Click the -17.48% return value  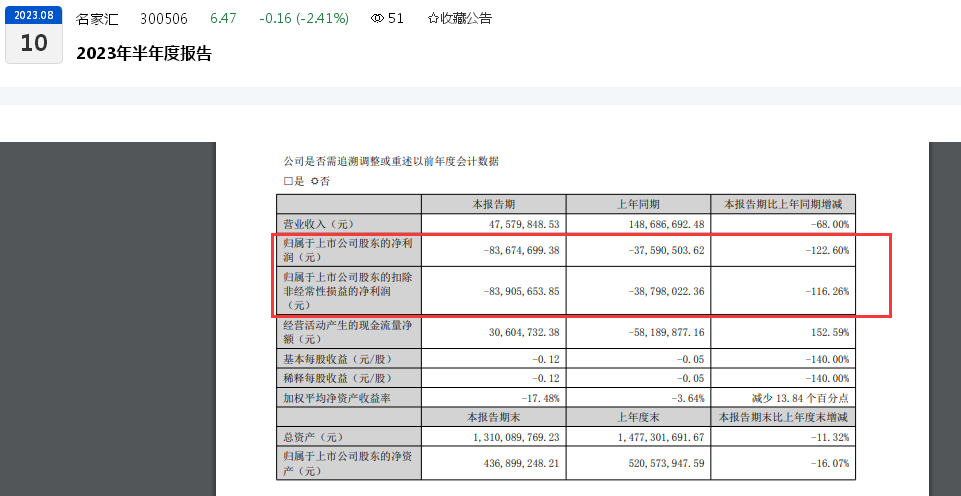point(541,398)
